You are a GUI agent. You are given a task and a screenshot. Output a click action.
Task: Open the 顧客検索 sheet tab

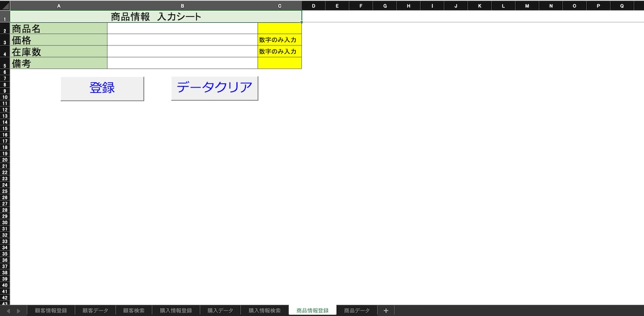(134, 311)
